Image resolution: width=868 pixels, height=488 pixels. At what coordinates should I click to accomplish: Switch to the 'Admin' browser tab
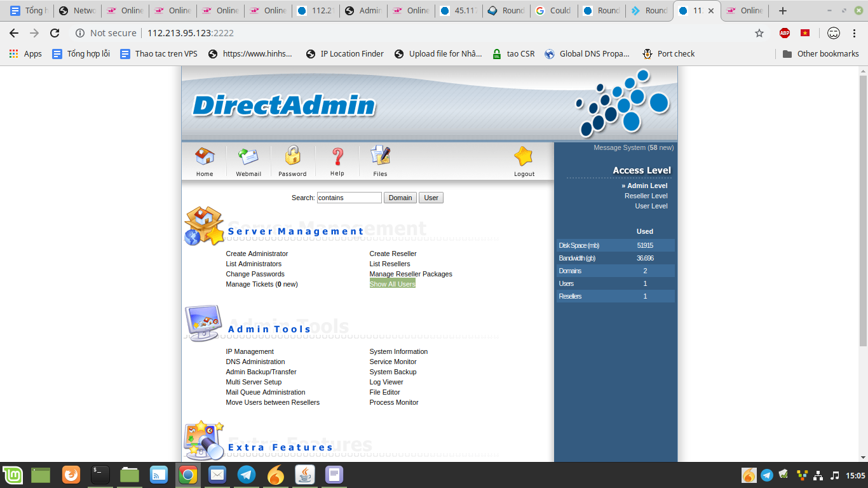(x=363, y=11)
